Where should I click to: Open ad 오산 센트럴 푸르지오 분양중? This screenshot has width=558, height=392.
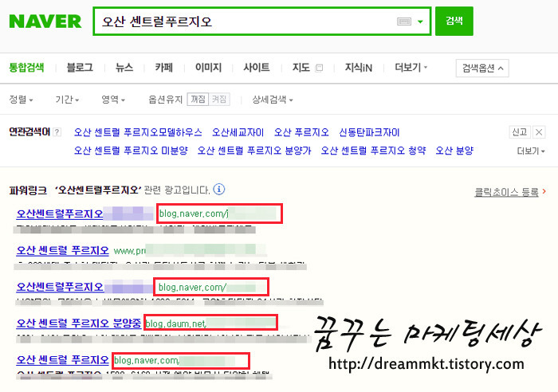pyautogui.click(x=79, y=323)
